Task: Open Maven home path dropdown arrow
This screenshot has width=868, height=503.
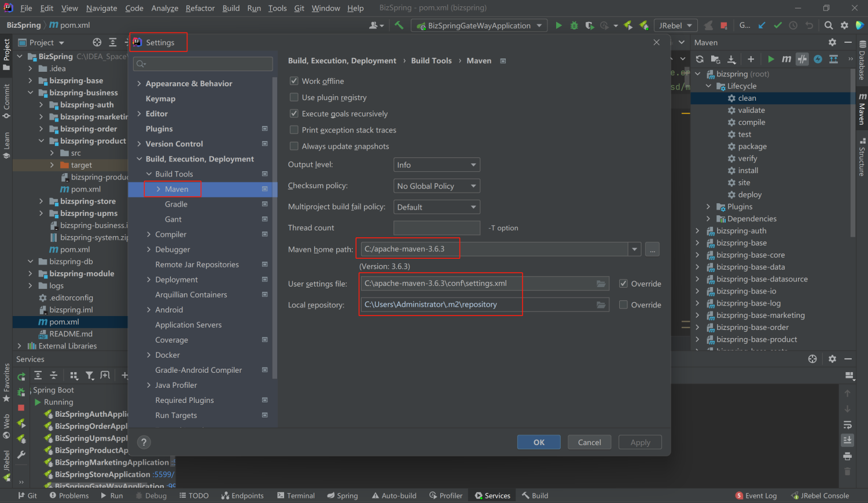Action: tap(635, 249)
